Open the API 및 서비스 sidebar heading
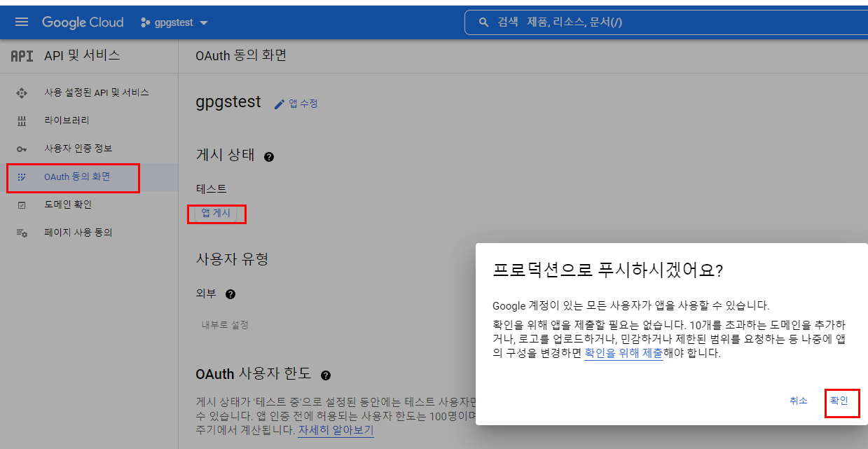Viewport: 868px width, 449px height. click(82, 55)
